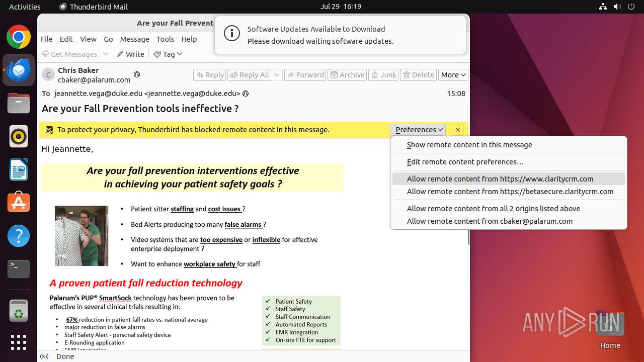Screen dimensions: 644x362
Task: Open the Help icon in the dock
Action: 19,236
